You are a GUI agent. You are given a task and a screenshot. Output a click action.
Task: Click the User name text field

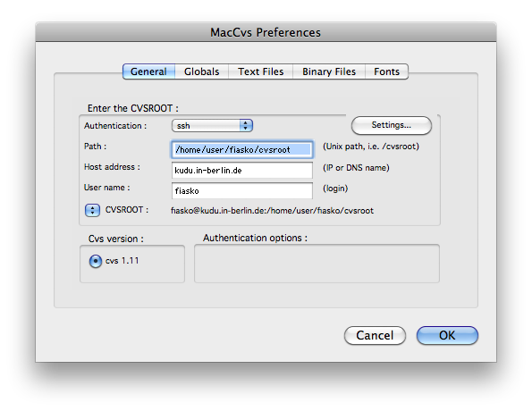242,191
